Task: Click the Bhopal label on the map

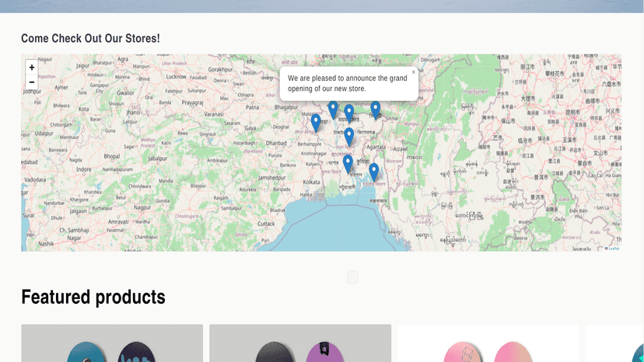Action: (112, 156)
